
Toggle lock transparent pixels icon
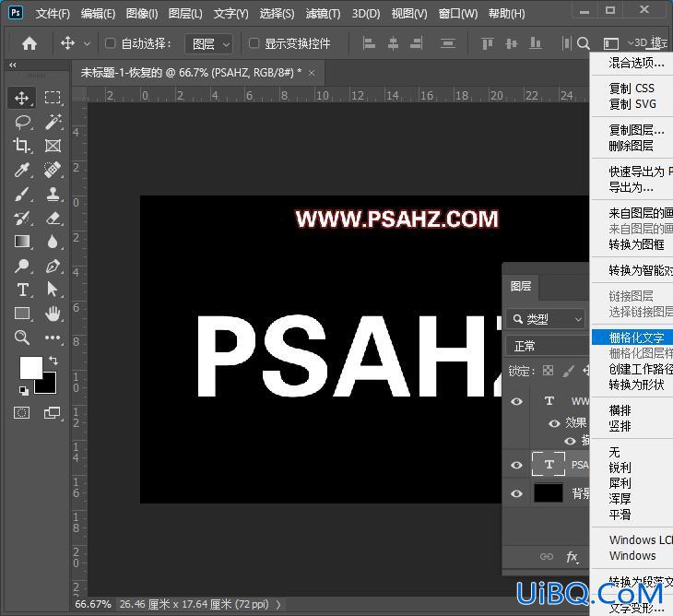[x=549, y=371]
